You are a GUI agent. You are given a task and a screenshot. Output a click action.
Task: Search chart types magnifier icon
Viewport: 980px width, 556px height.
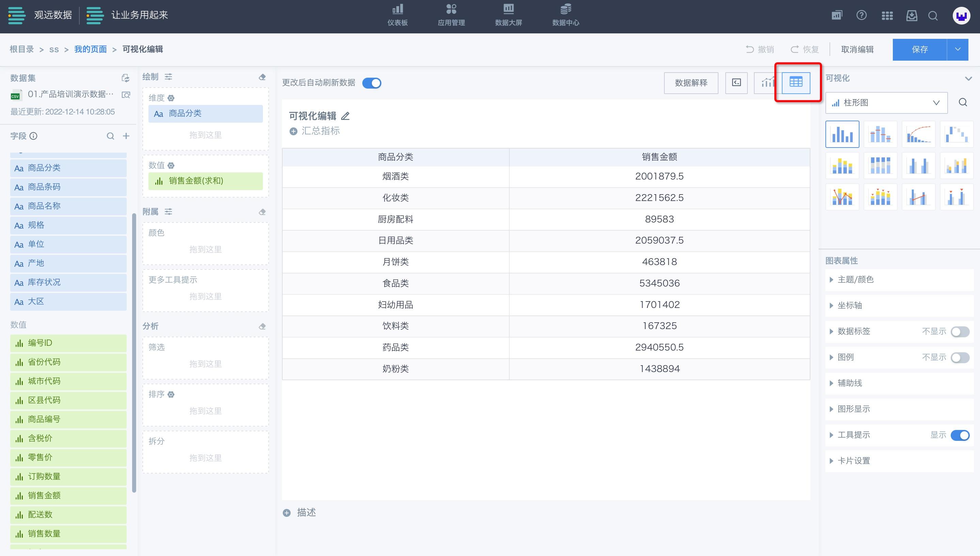[962, 103]
